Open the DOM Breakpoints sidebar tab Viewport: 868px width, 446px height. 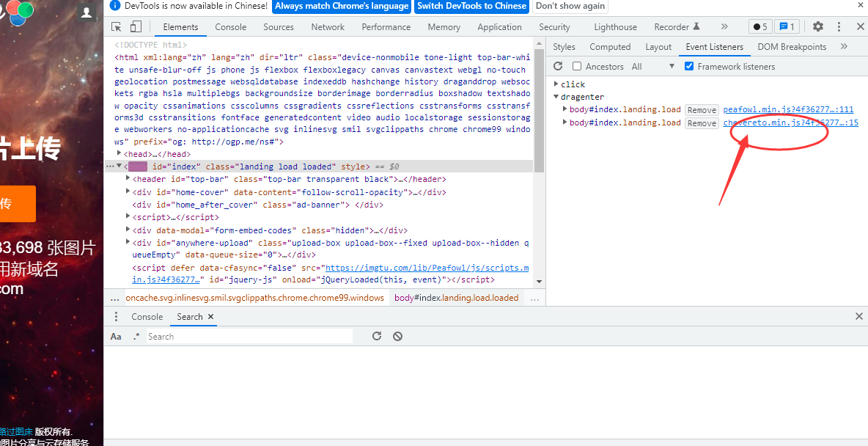pyautogui.click(x=792, y=46)
